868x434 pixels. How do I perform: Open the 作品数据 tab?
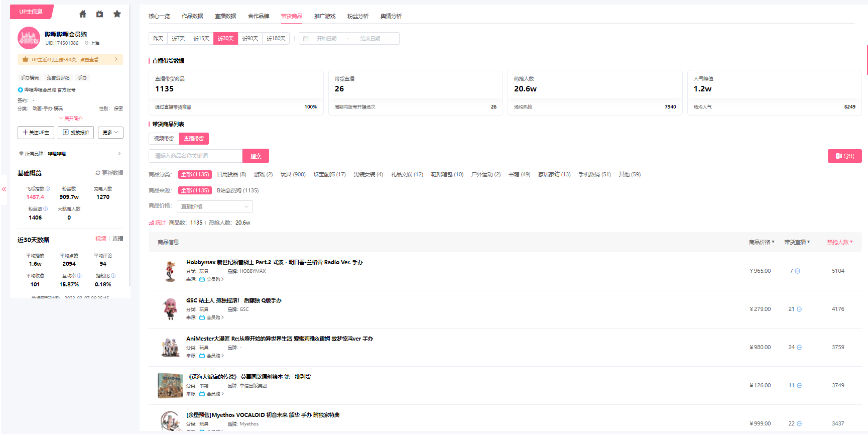click(x=192, y=16)
